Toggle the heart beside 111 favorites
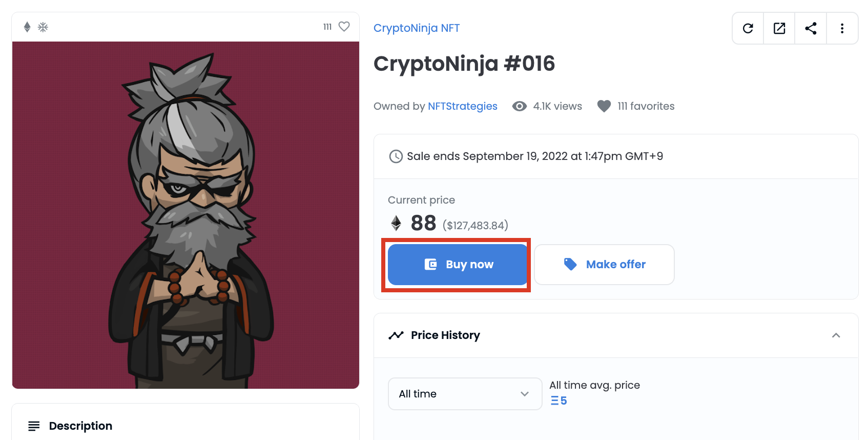This screenshot has width=868, height=440. (604, 106)
